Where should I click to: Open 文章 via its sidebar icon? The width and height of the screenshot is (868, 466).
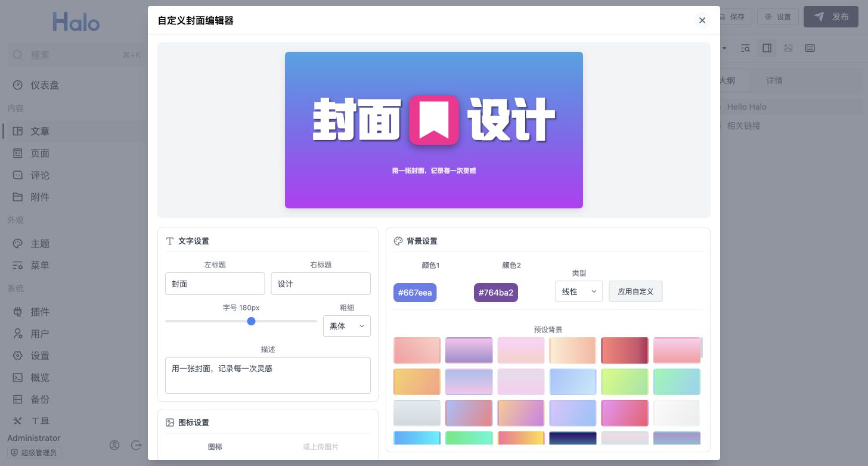[x=18, y=131]
